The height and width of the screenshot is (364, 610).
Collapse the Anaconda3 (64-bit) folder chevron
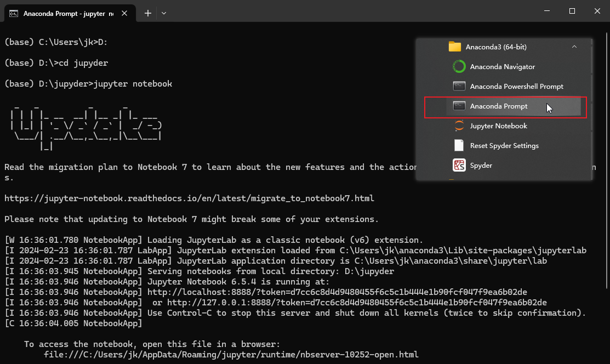574,47
